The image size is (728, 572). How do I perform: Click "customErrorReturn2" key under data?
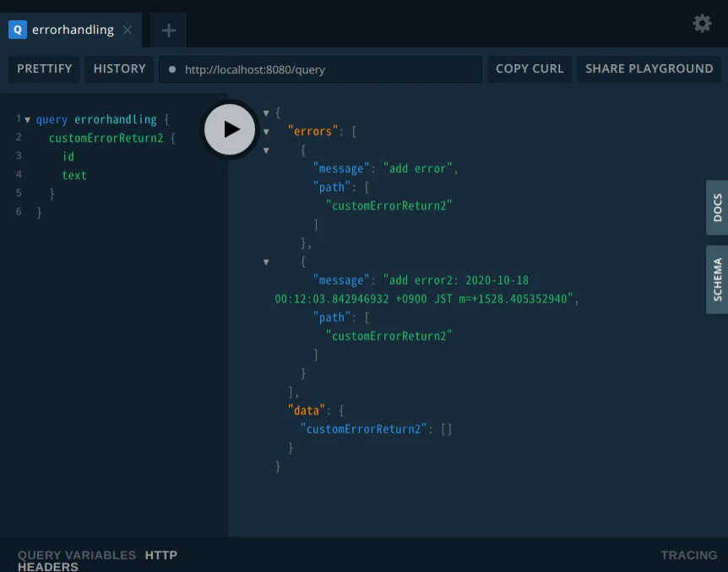click(x=363, y=429)
